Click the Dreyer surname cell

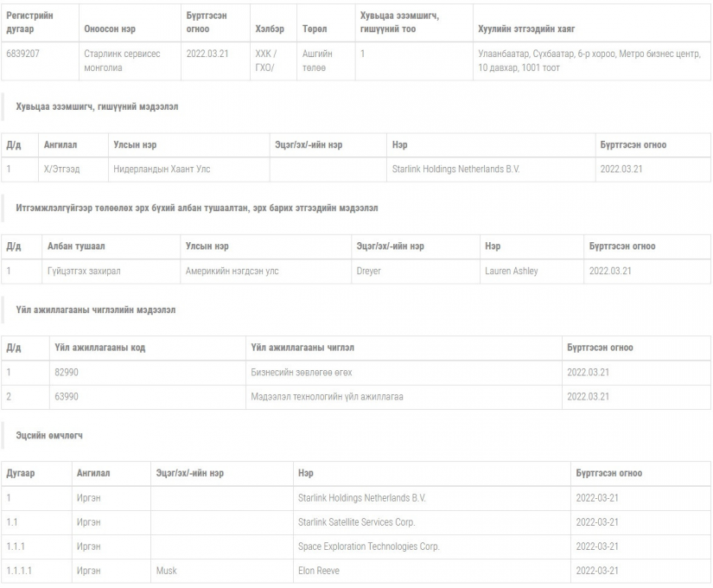tap(368, 271)
